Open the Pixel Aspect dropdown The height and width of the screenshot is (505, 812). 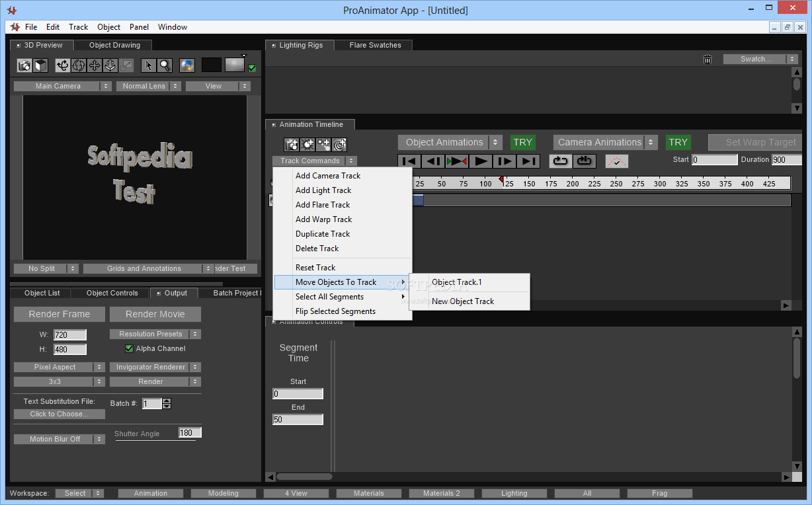60,367
